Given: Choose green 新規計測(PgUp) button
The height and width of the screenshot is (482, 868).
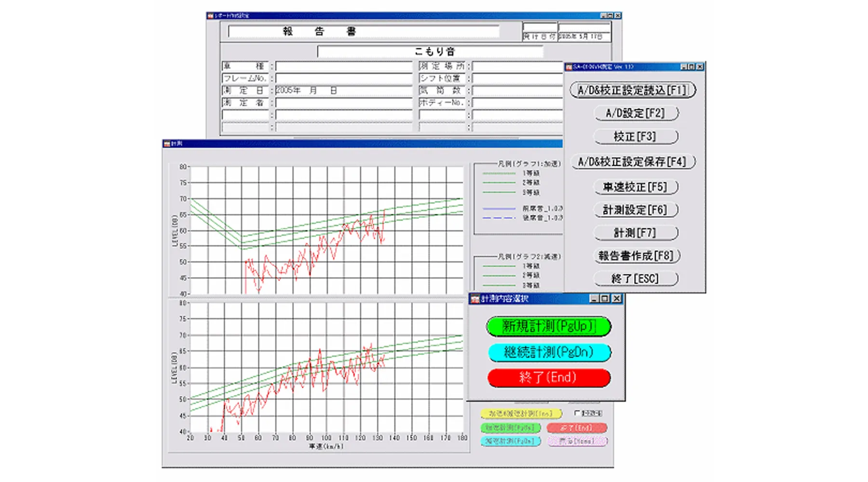Looking at the screenshot, I should point(549,326).
